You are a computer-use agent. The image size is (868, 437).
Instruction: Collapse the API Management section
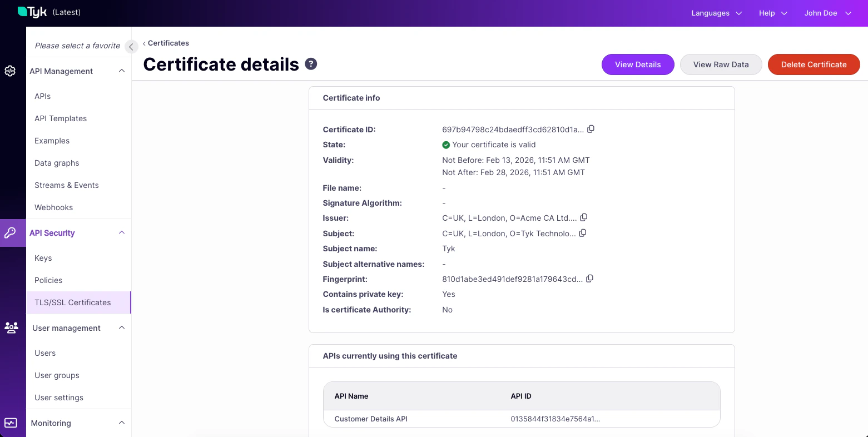point(122,71)
